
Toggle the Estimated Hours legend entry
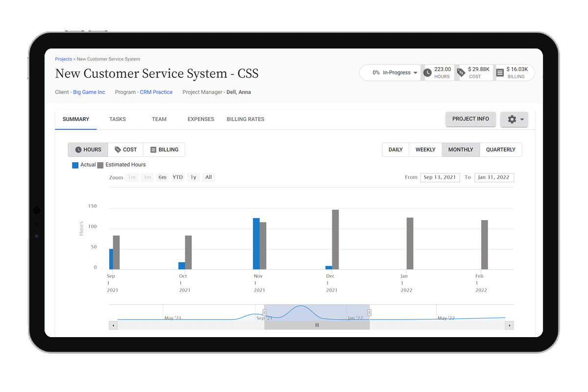(122, 165)
